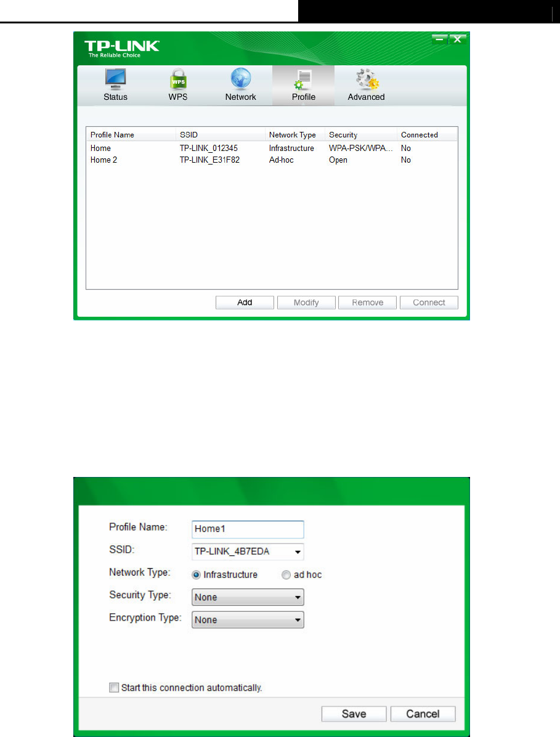The width and height of the screenshot is (560, 737).
Task: Click the WPA-PSK/WPA... security cell
Action: [x=361, y=148]
